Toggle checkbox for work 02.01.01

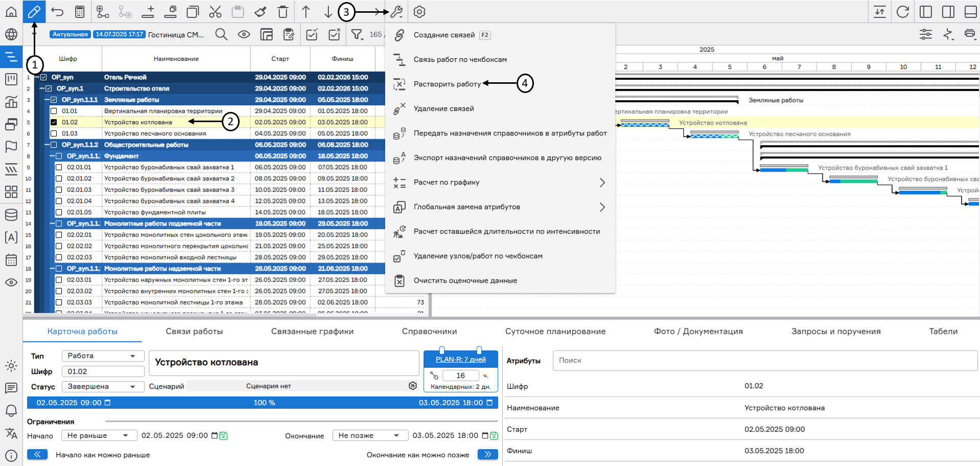coord(59,167)
